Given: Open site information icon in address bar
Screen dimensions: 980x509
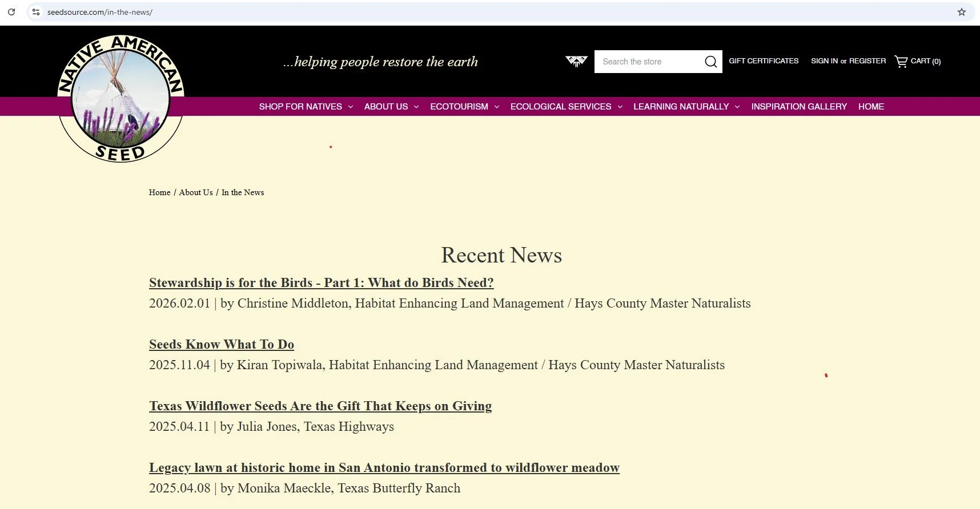Looking at the screenshot, I should tap(36, 12).
